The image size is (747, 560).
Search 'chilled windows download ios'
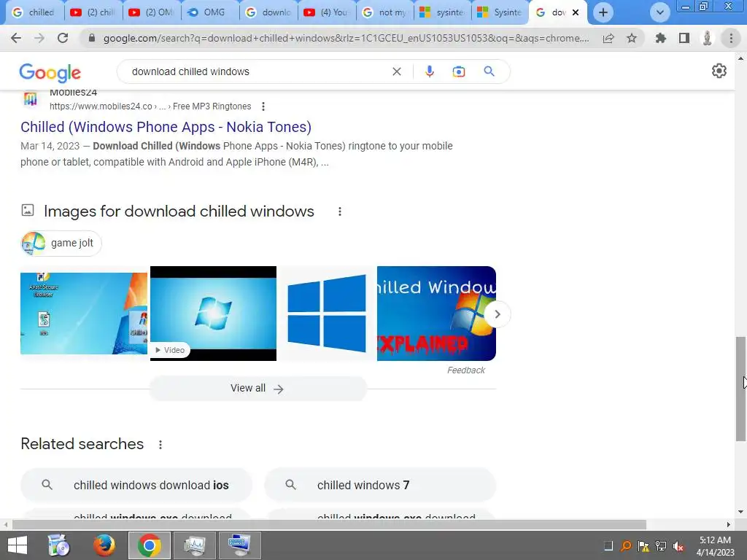click(136, 485)
